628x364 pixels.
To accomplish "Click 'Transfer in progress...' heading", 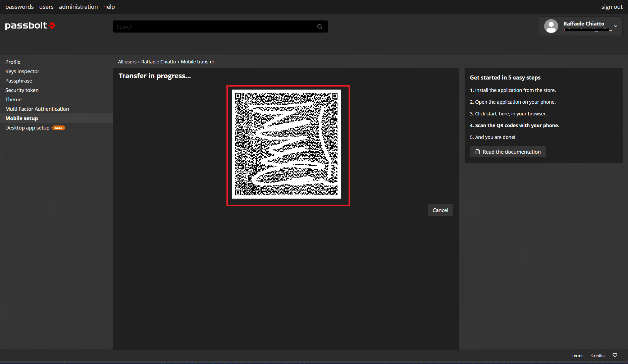I will (x=155, y=76).
